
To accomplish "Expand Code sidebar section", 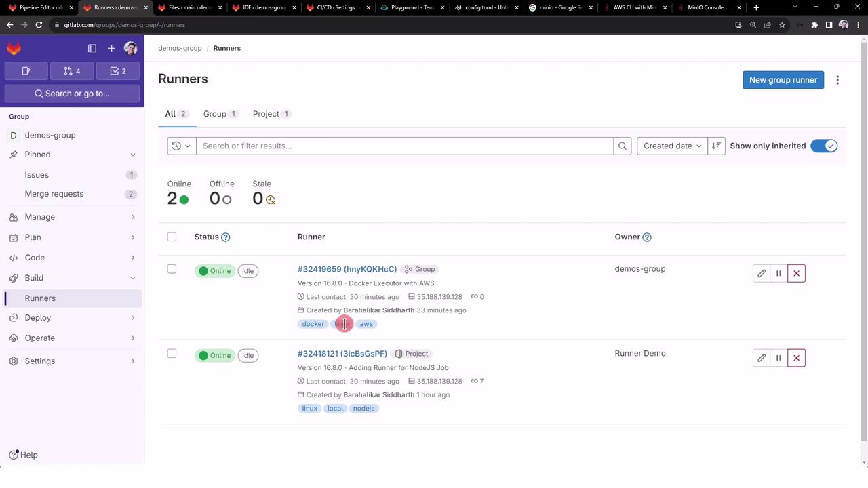I will coord(72,258).
